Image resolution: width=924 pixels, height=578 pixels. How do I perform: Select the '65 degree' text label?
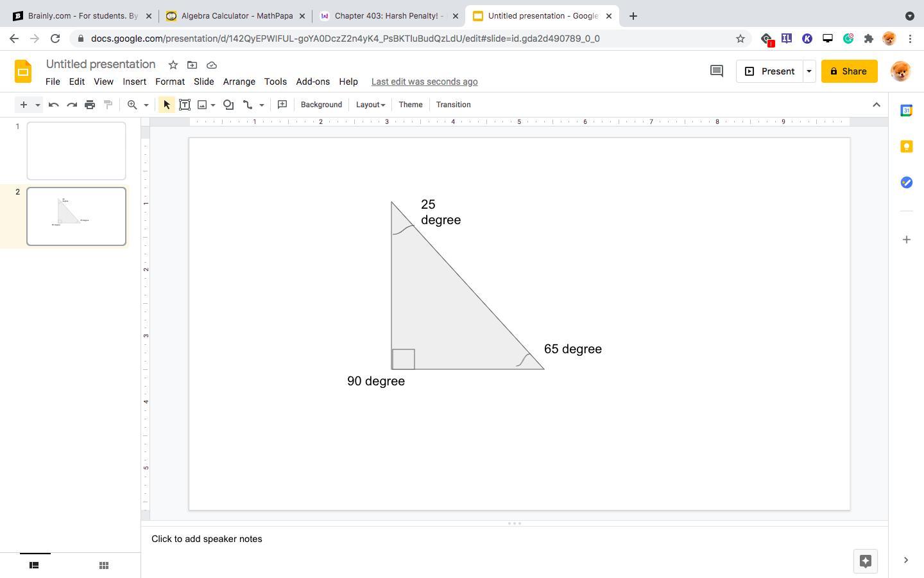point(573,349)
